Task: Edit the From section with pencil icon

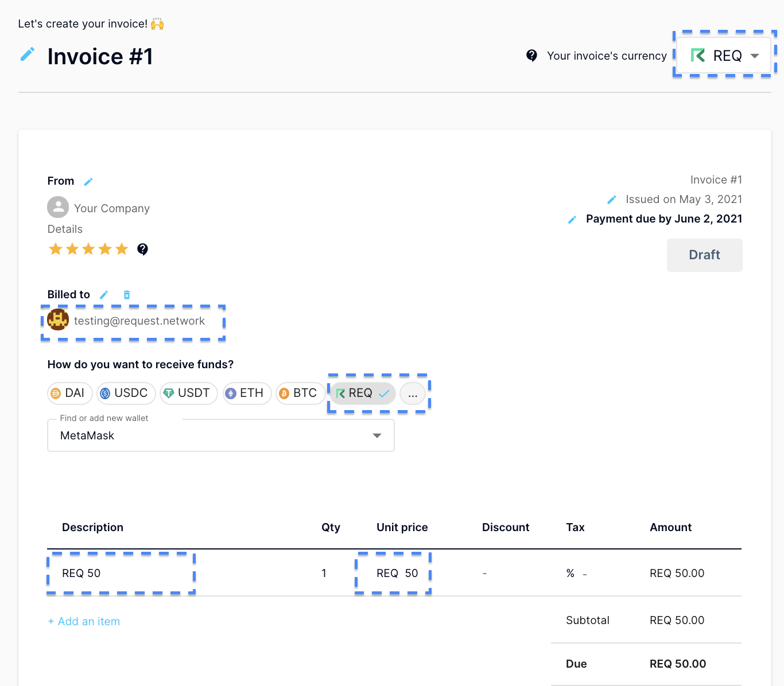Action: (88, 181)
